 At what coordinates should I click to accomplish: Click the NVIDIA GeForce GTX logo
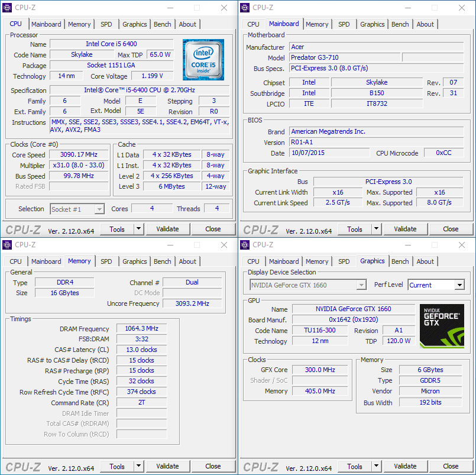(x=442, y=325)
